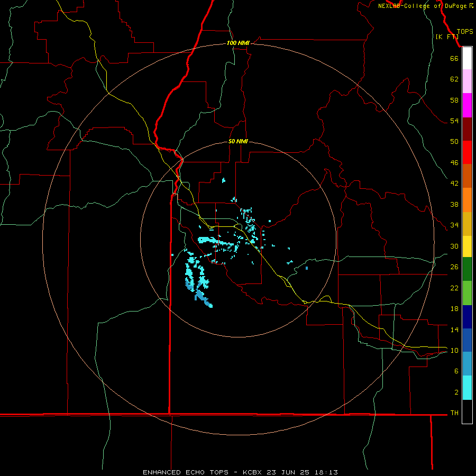Click the 46 legend value label
This screenshot has width=476, height=476.
pyautogui.click(x=454, y=163)
